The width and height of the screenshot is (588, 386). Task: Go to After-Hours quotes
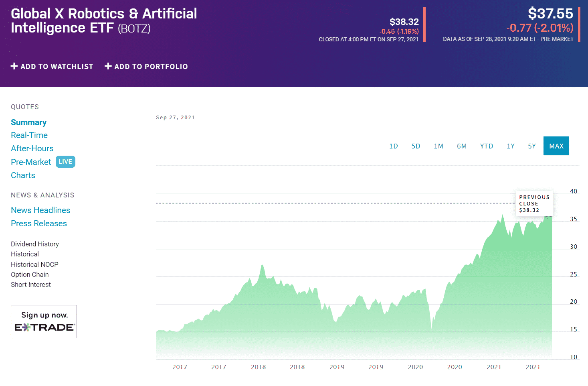coord(32,148)
